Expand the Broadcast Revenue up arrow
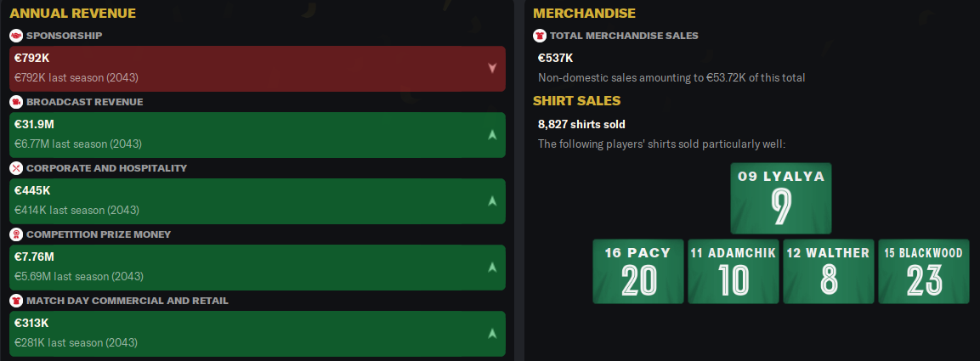 [491, 134]
